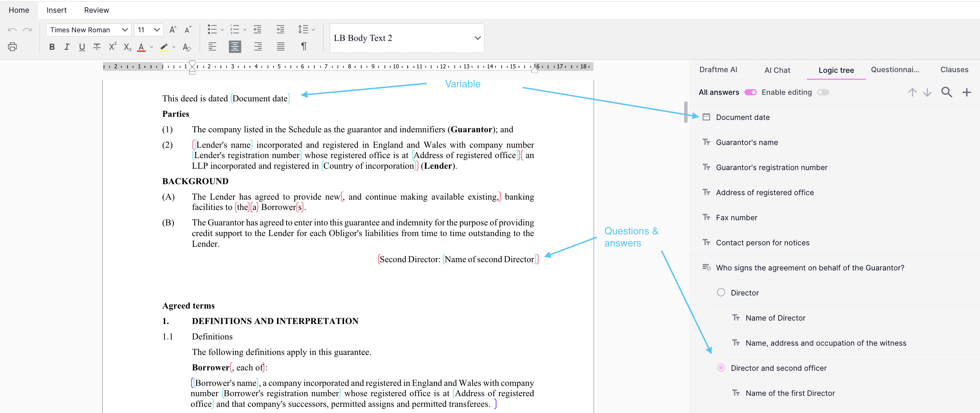
Task: Expand the LB Body Text 2 style dropdown
Action: 477,38
